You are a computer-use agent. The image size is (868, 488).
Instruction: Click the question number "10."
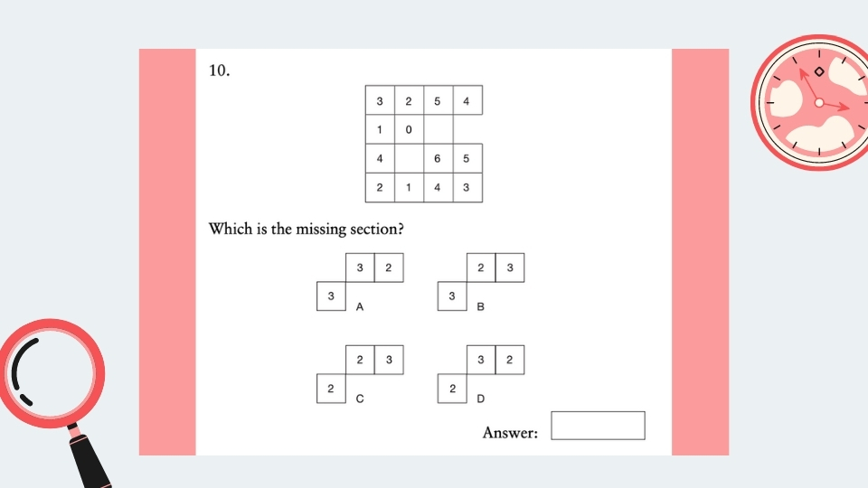[x=219, y=70]
